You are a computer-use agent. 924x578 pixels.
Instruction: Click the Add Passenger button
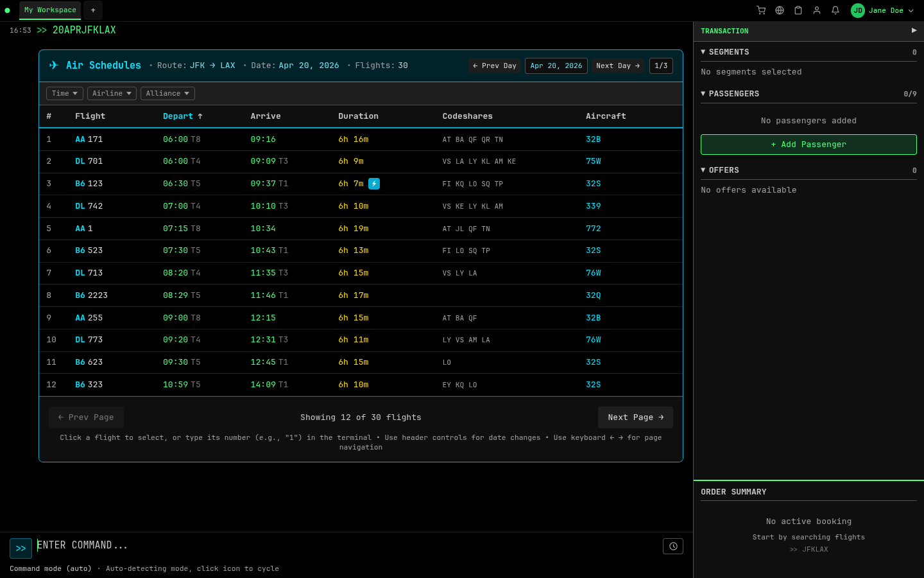pyautogui.click(x=809, y=144)
